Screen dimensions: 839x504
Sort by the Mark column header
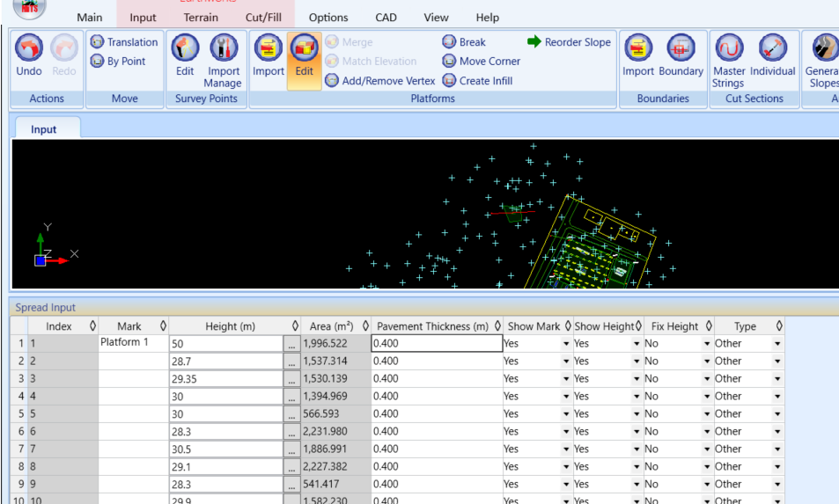pos(133,326)
